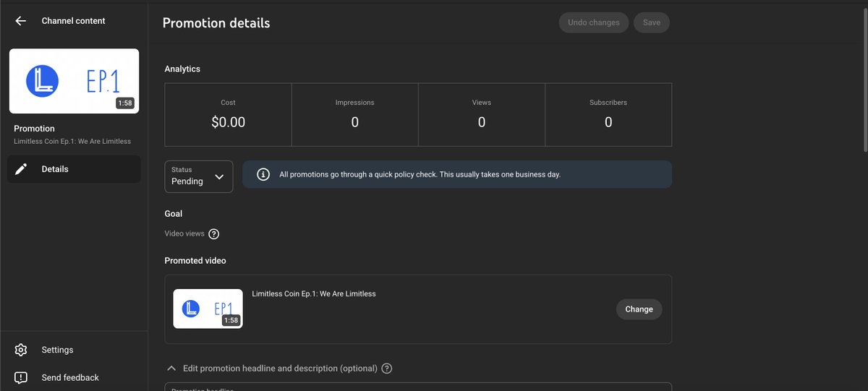The image size is (868, 391).
Task: Click the 'Analytics' section heading
Action: pyautogui.click(x=182, y=69)
